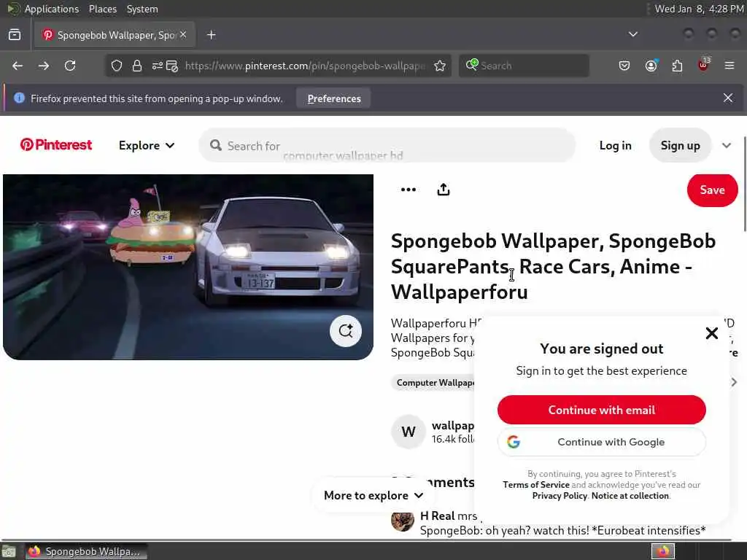
Task: Open a new tab with plus button
Action: coord(212,35)
